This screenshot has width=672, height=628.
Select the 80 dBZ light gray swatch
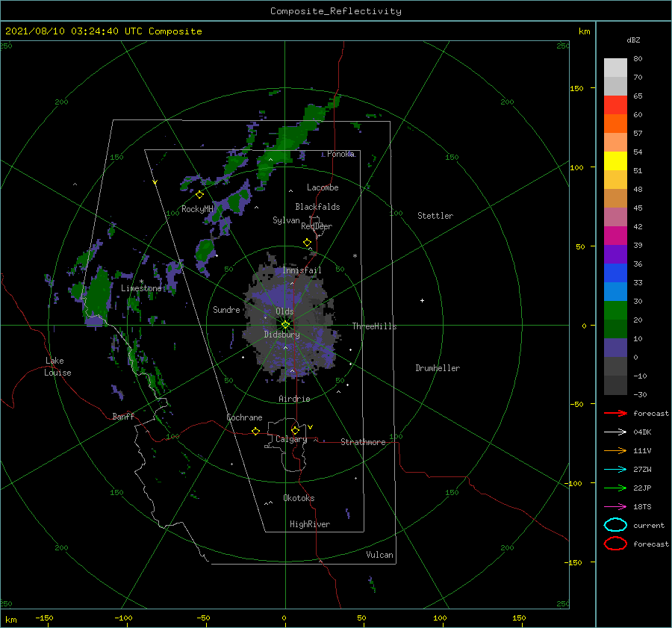(615, 67)
